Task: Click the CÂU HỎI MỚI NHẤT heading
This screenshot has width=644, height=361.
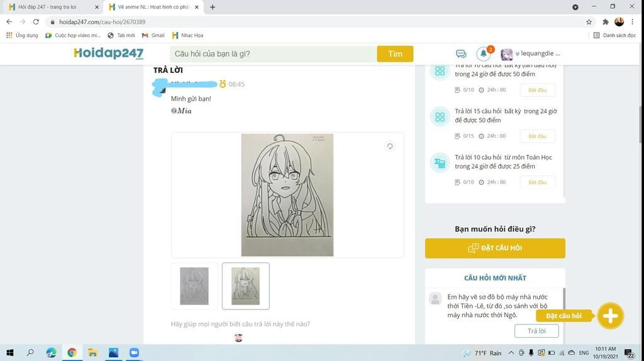Action: 495,278
